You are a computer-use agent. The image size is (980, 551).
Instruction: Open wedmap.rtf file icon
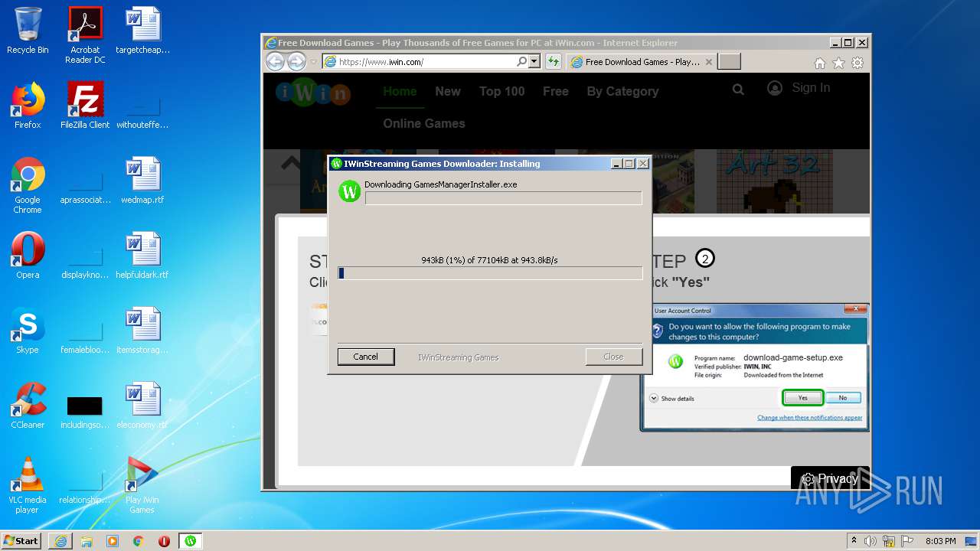[142, 181]
